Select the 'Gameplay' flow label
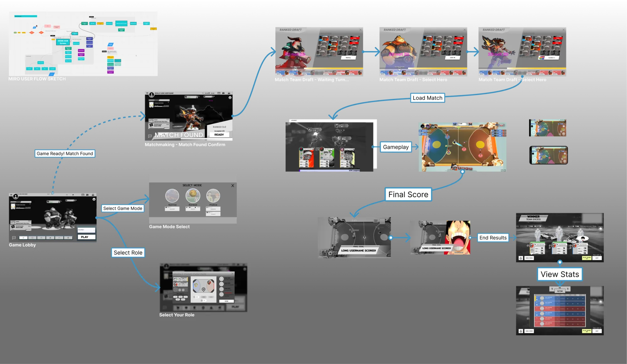The width and height of the screenshot is (627, 364). 396,147
